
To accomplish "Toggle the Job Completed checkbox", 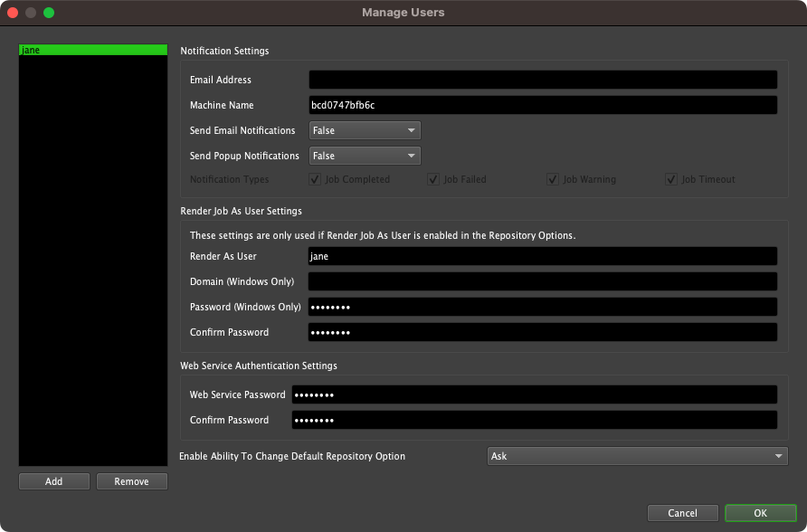I will pos(316,179).
